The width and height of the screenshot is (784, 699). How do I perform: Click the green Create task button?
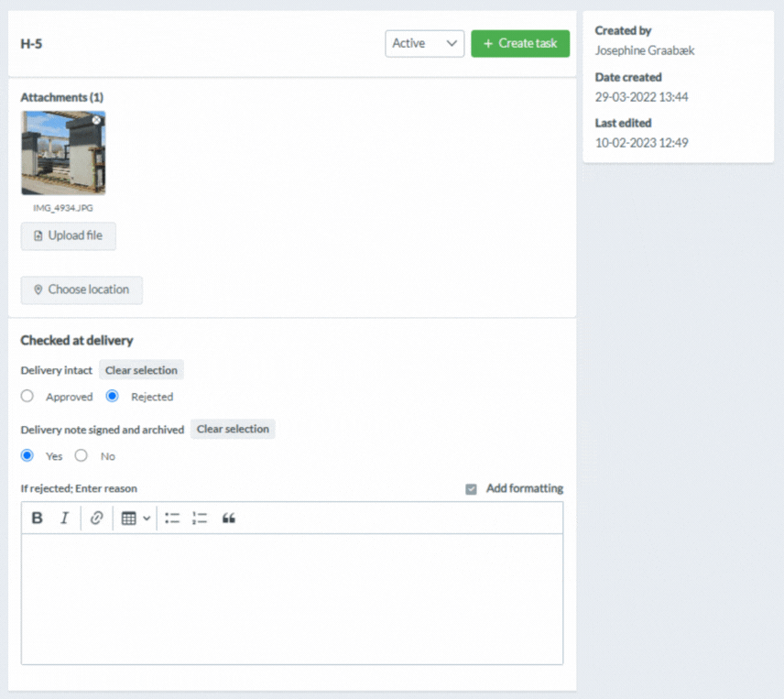[x=520, y=43]
